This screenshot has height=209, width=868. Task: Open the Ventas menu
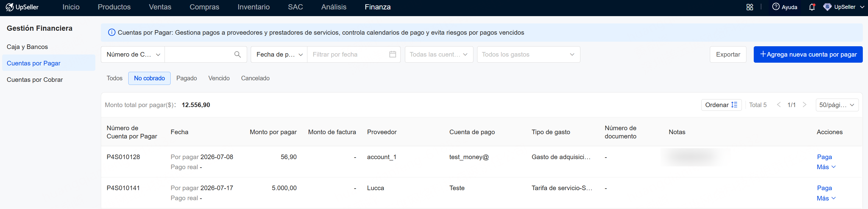[160, 7]
